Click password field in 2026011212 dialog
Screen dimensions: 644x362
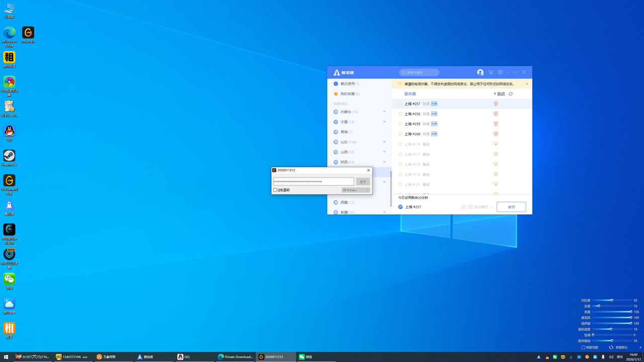[313, 182]
